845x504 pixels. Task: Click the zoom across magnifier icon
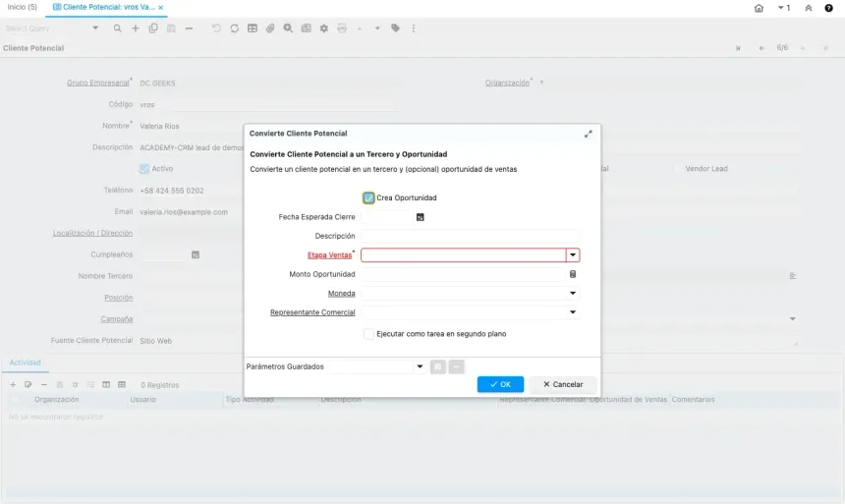pyautogui.click(x=288, y=28)
